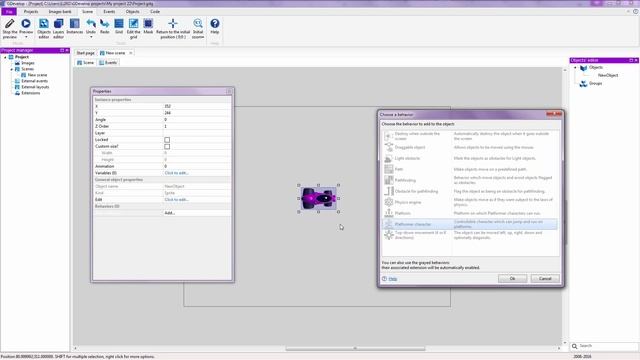Collapse the Project tree node
This screenshot has width=640, height=360.
point(5,57)
